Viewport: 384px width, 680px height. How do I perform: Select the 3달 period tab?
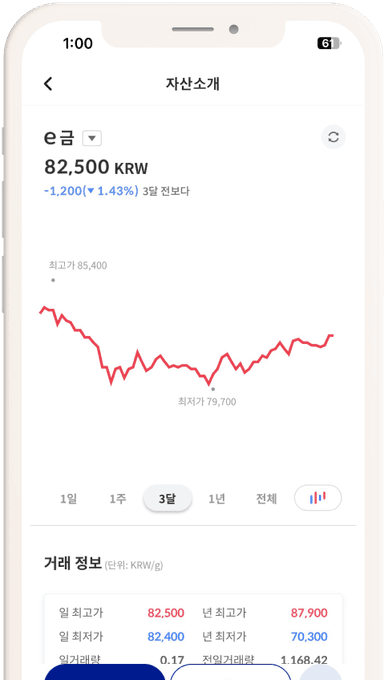click(x=167, y=499)
